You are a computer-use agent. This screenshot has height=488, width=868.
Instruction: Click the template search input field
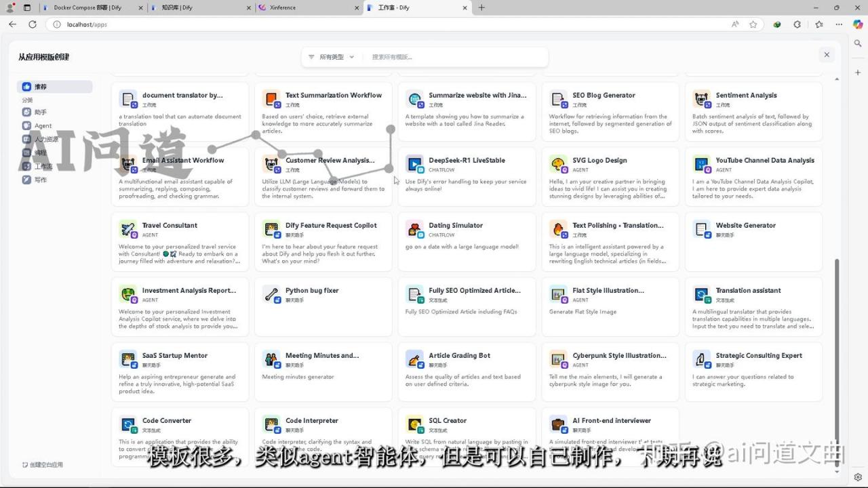point(456,57)
